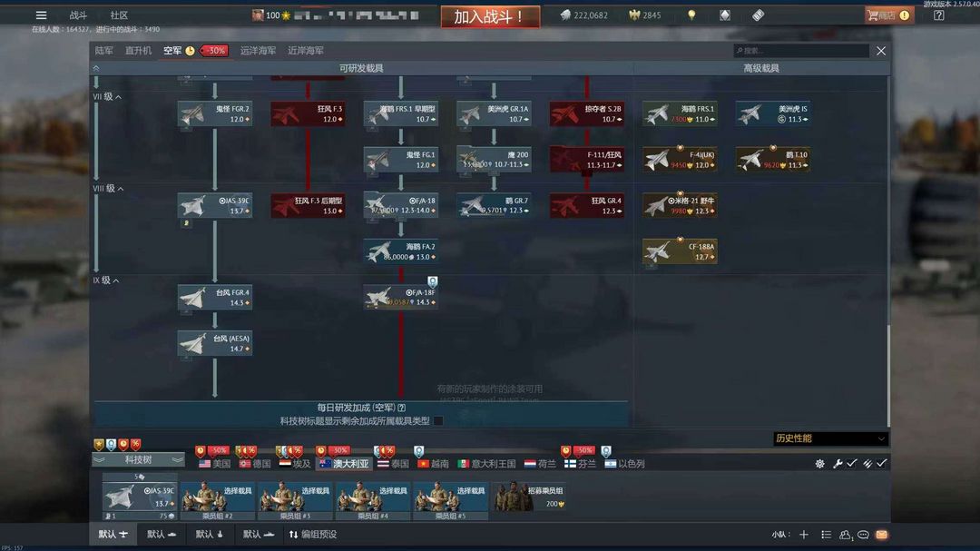The width and height of the screenshot is (980, 551).
Task: Toggle 科技树标题显示剩余加成所属载具类型 checkbox
Action: tap(438, 421)
